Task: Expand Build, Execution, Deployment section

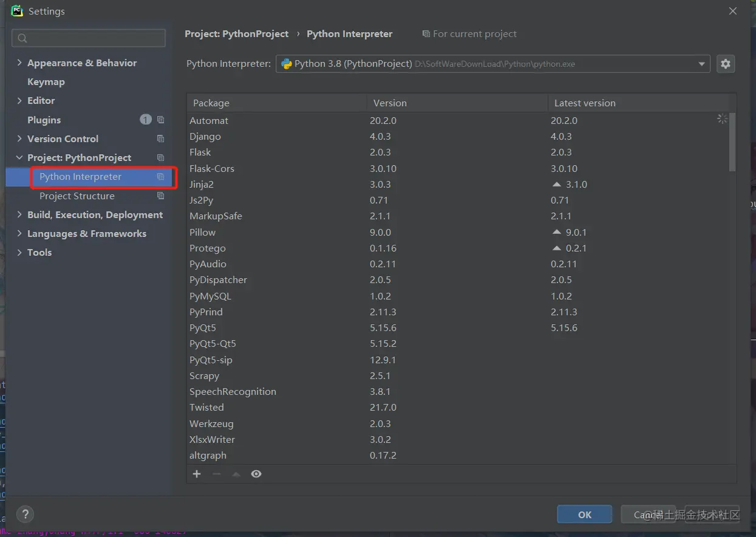Action: pyautogui.click(x=19, y=214)
